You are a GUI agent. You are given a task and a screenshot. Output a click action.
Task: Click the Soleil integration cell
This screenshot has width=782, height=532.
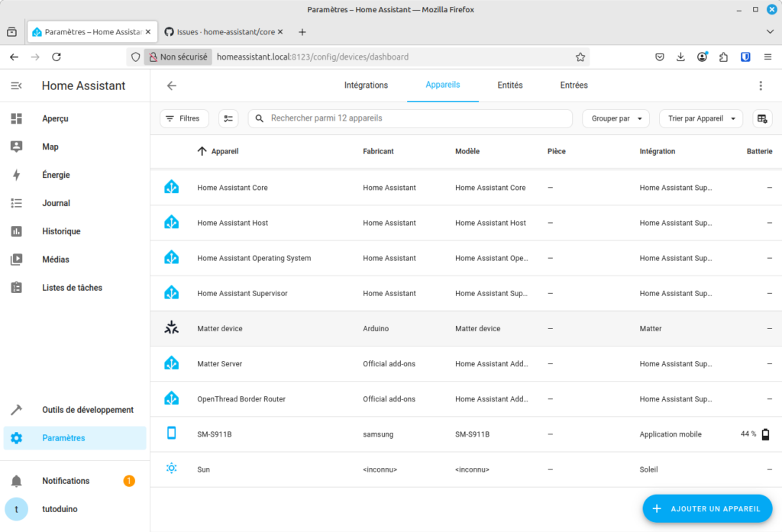(x=648, y=469)
